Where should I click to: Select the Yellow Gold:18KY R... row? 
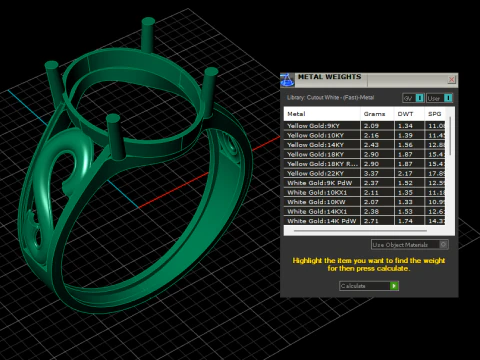pos(365,164)
